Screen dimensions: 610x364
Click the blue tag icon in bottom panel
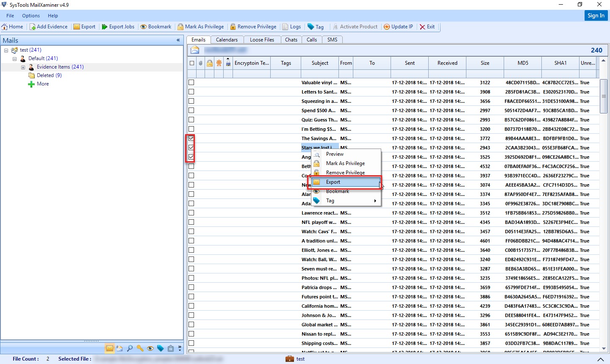tap(160, 348)
